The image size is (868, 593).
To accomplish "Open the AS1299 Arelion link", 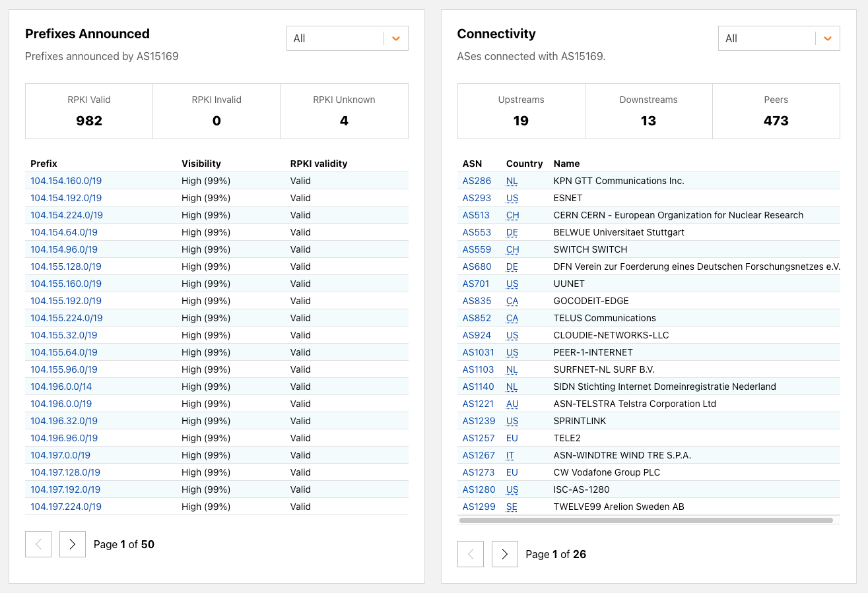I will [x=479, y=507].
